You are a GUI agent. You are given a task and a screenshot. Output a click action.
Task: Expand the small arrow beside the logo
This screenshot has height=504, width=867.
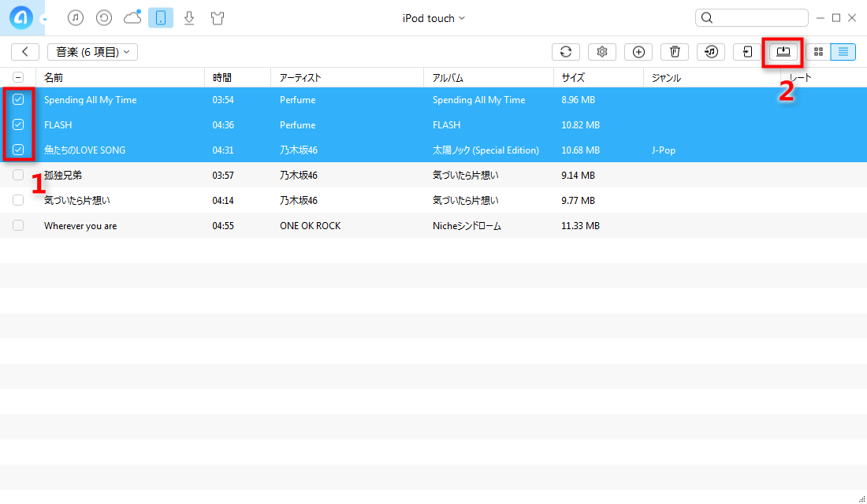click(44, 20)
